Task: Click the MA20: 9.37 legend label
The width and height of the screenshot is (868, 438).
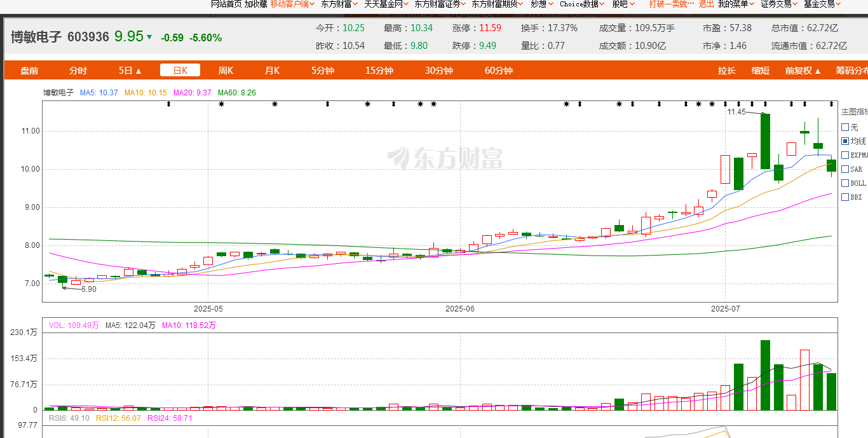Action: (x=191, y=93)
